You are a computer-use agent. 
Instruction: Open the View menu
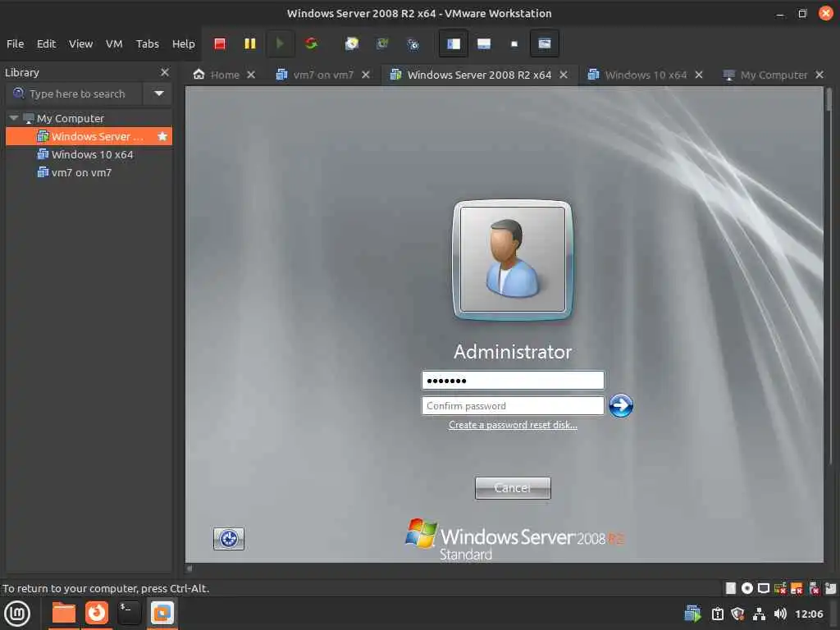(x=80, y=44)
